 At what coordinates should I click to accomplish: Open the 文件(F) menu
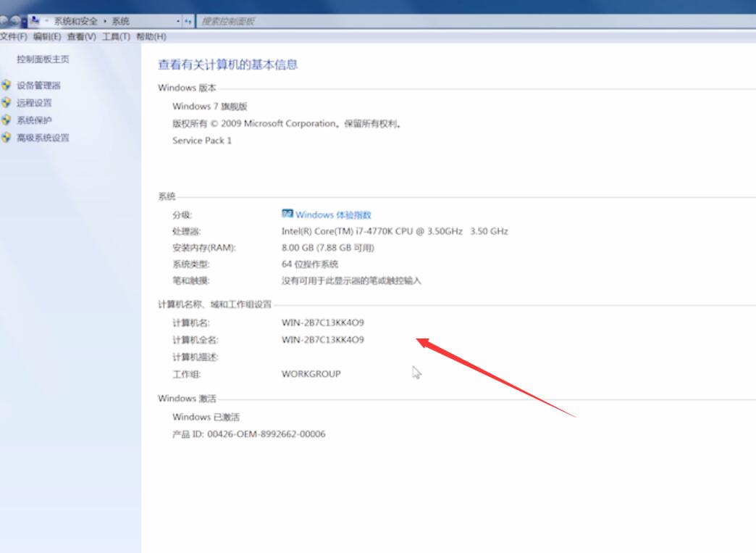[x=14, y=37]
